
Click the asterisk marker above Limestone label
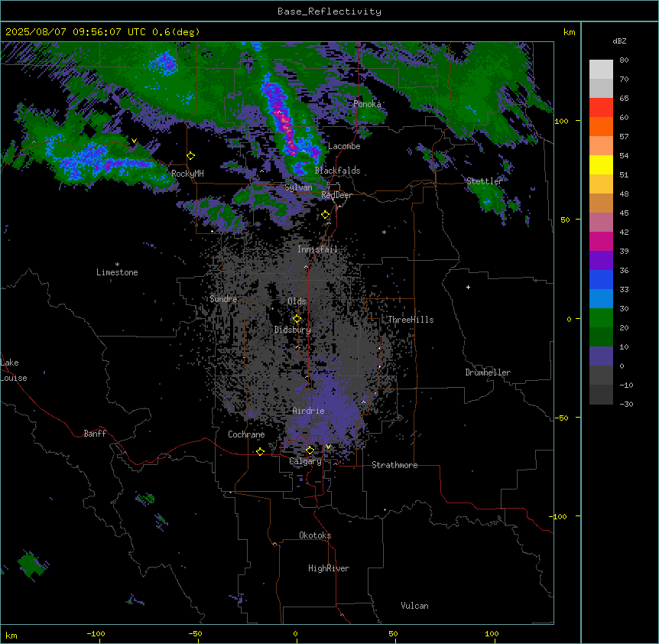tap(117, 265)
